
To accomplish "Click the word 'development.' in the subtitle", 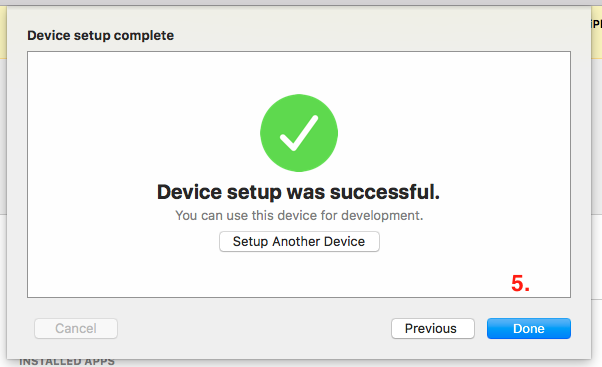I will (382, 215).
